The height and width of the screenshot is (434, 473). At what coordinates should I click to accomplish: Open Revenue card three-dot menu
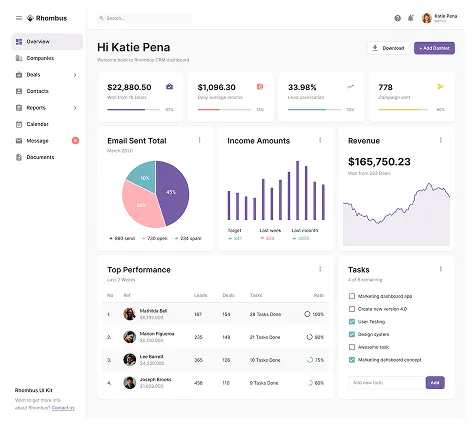(x=441, y=140)
